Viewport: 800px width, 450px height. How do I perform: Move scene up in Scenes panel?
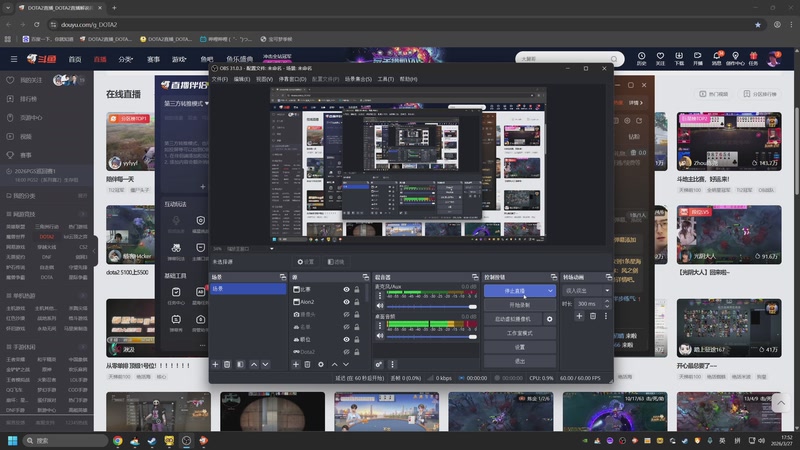point(254,364)
